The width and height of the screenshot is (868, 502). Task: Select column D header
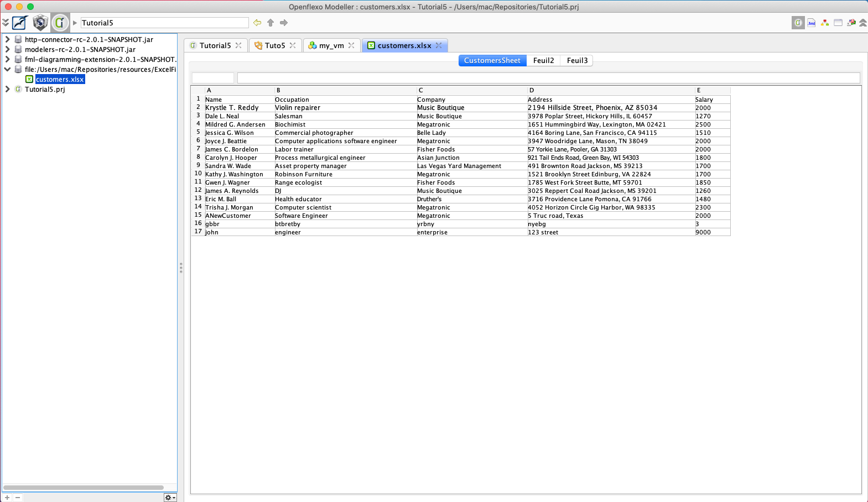coord(611,90)
